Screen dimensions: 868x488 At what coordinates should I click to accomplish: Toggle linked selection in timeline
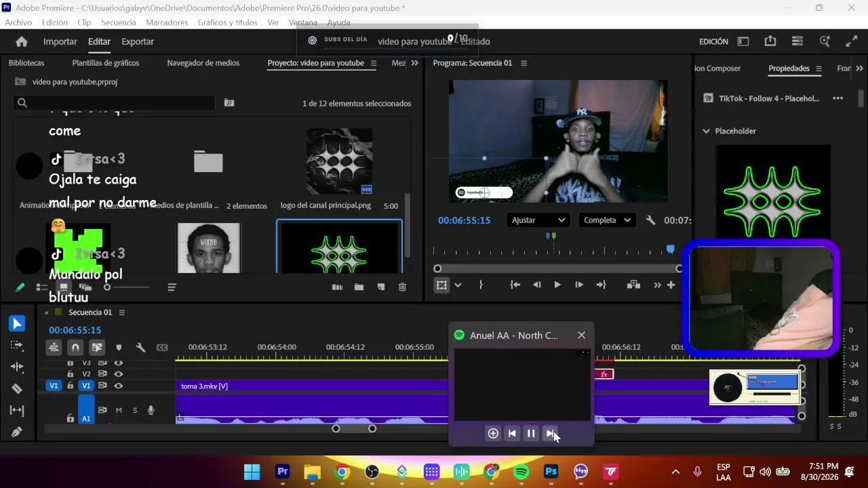[x=97, y=348]
